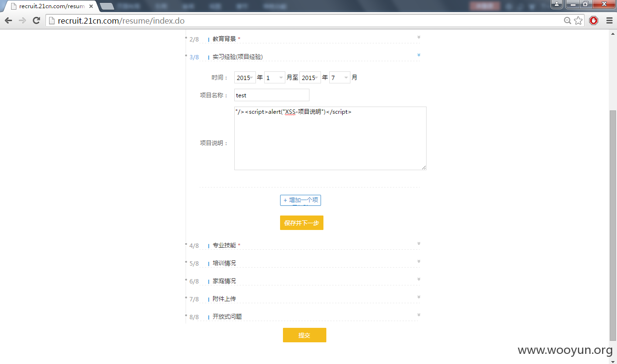This screenshot has width=617, height=364.
Task: Click the scrollbar up arrow
Action: click(x=613, y=33)
